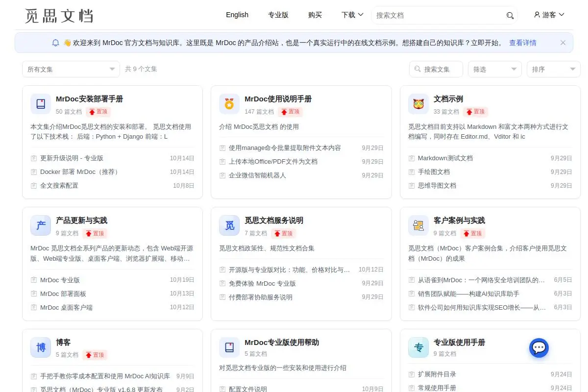Open the 购买 nav item

(x=315, y=15)
